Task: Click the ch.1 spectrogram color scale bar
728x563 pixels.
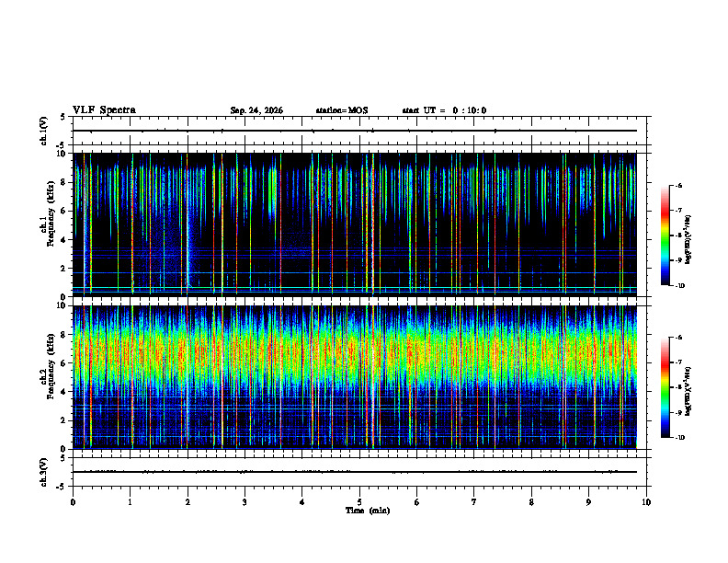Action: 665,236
